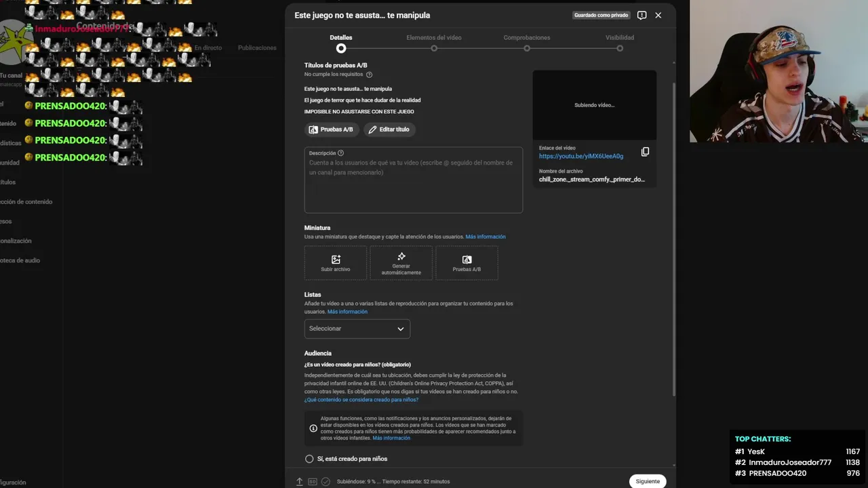Click the Subiendo vídeo preview thumbnail

pos(594,105)
